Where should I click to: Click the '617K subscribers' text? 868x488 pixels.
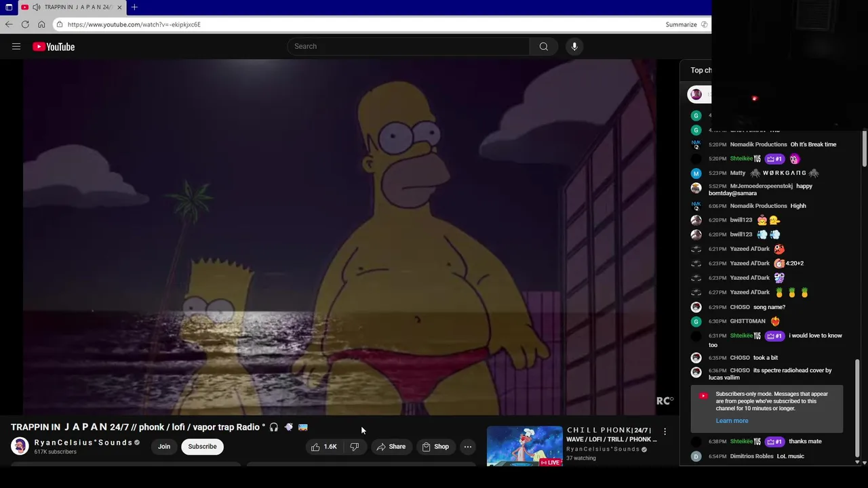(55, 452)
